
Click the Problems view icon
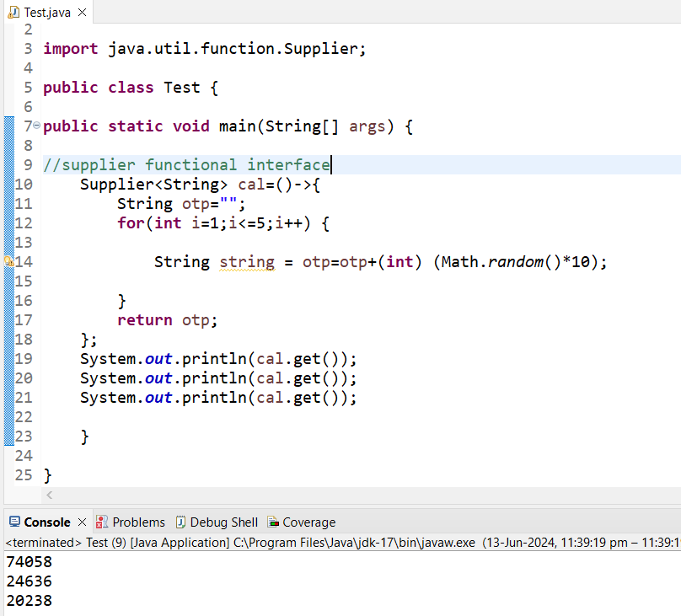pos(102,522)
